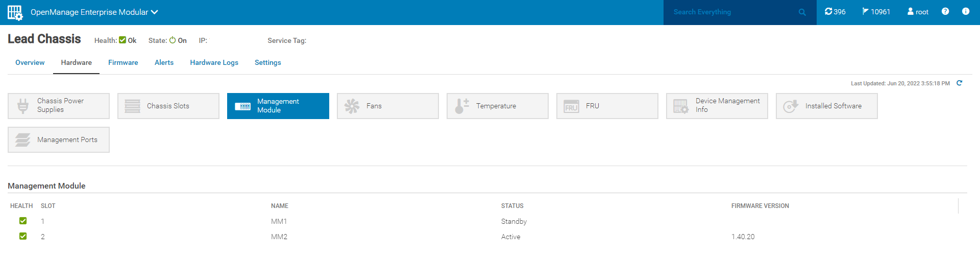Click the Management Ports layers icon
980x255 pixels.
pyautogui.click(x=23, y=140)
